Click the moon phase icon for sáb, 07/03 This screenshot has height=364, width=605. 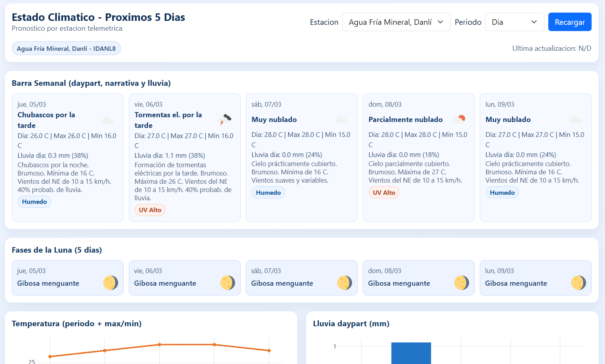345,283
